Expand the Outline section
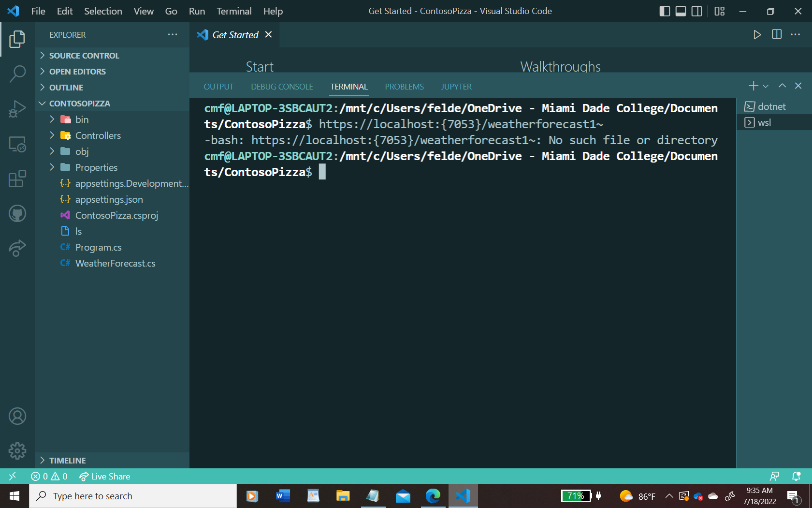 (x=112, y=88)
